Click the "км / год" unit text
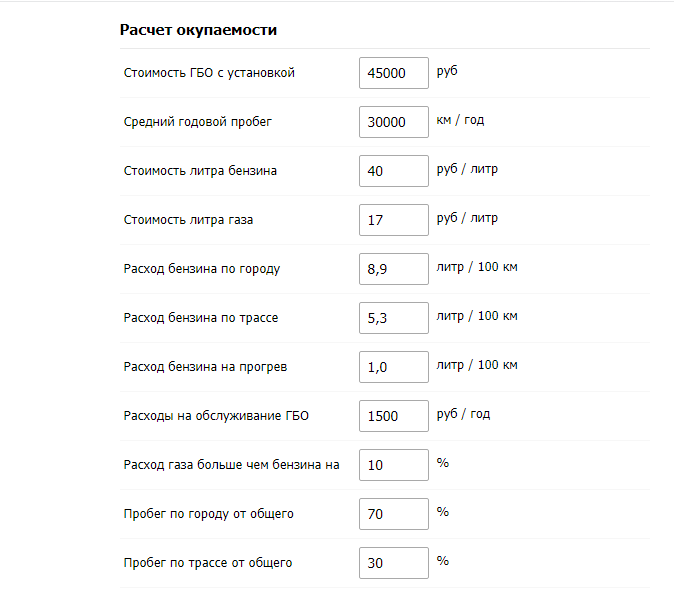Viewport: 674px width, 597px height. 460,121
